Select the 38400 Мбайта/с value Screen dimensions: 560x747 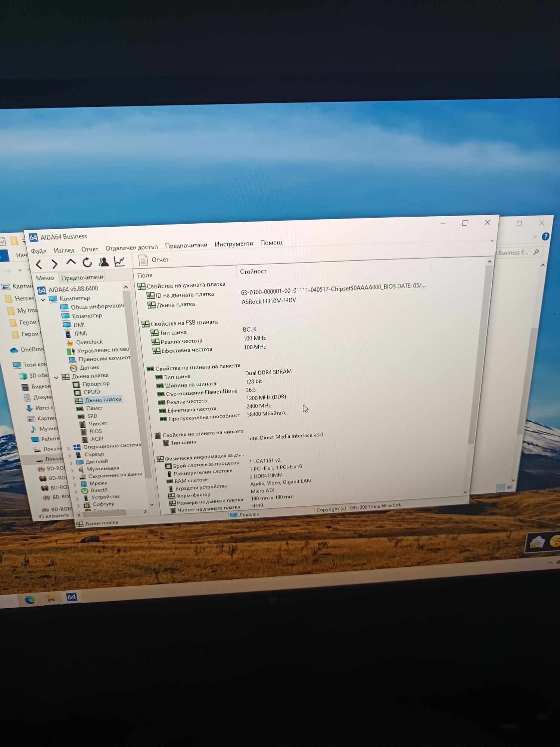point(267,414)
